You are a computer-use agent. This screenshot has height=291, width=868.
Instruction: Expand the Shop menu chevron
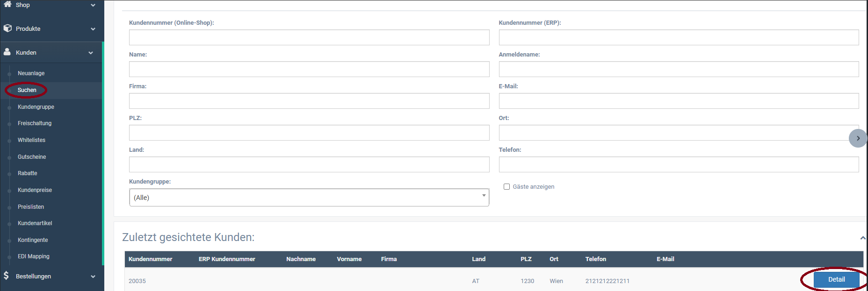[x=93, y=5]
